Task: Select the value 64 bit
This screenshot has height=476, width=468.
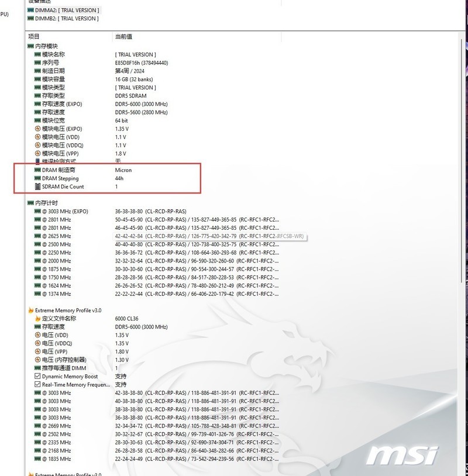Action: tap(122, 120)
